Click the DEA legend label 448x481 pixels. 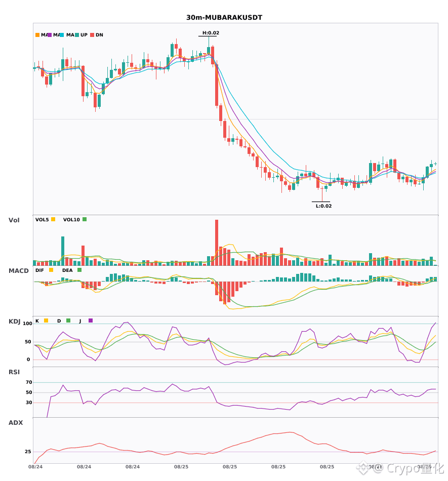click(x=67, y=270)
